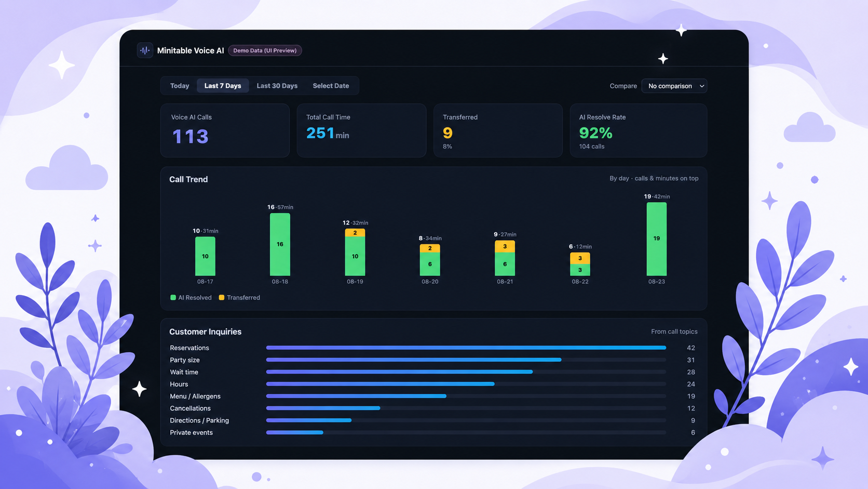Click the 104 calls subtext

tap(592, 147)
